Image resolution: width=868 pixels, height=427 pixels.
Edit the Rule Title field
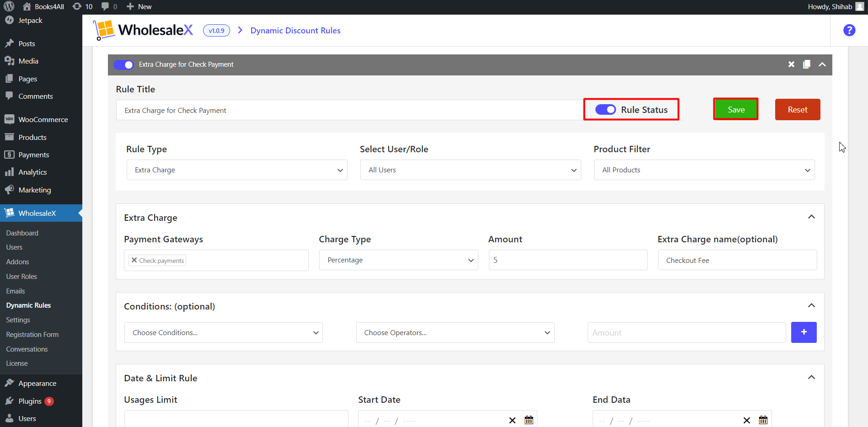click(350, 110)
